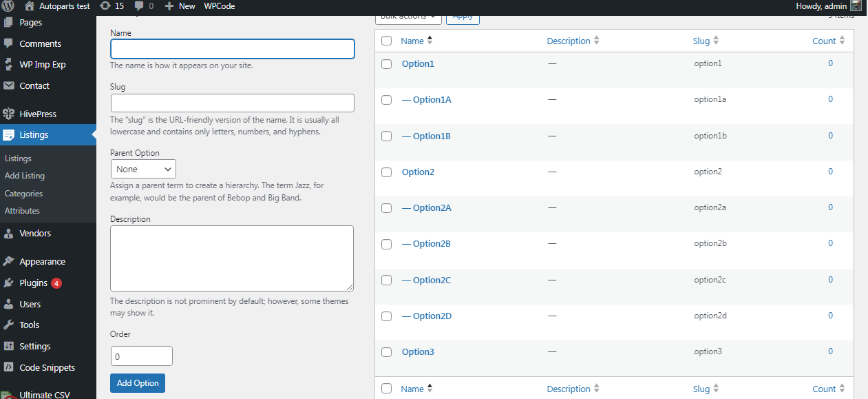Image resolution: width=868 pixels, height=399 pixels.
Task: Toggle the select-all checkbox in table header
Action: [x=386, y=41]
